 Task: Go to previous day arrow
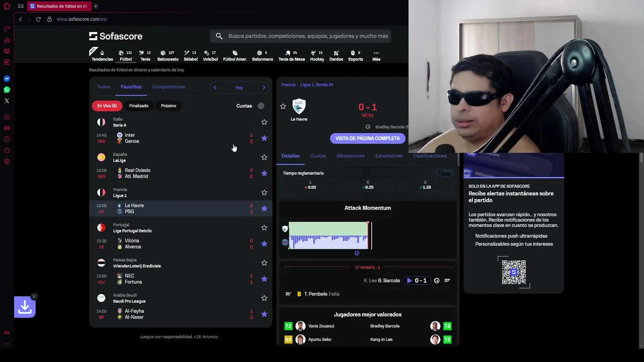click(215, 87)
